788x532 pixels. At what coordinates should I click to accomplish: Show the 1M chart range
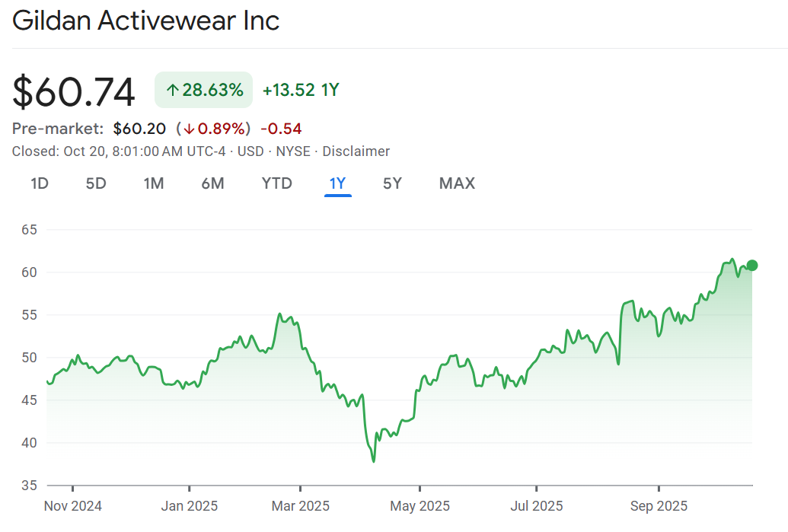coord(154,183)
